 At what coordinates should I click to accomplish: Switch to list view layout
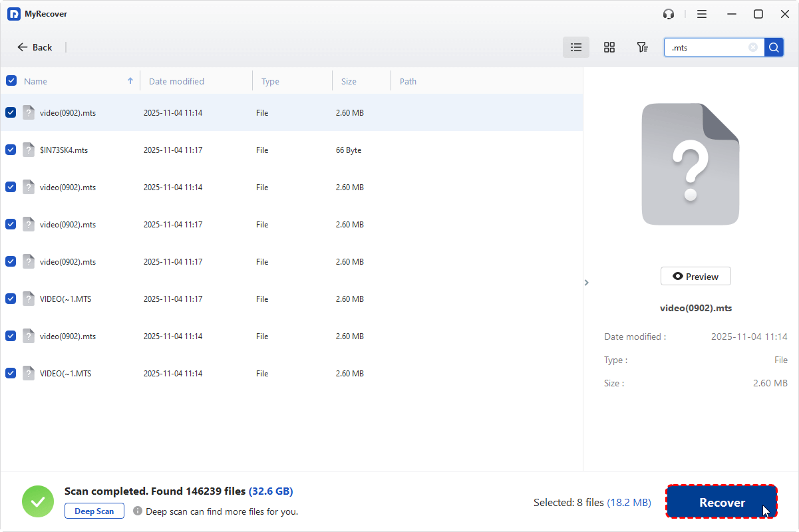(576, 47)
